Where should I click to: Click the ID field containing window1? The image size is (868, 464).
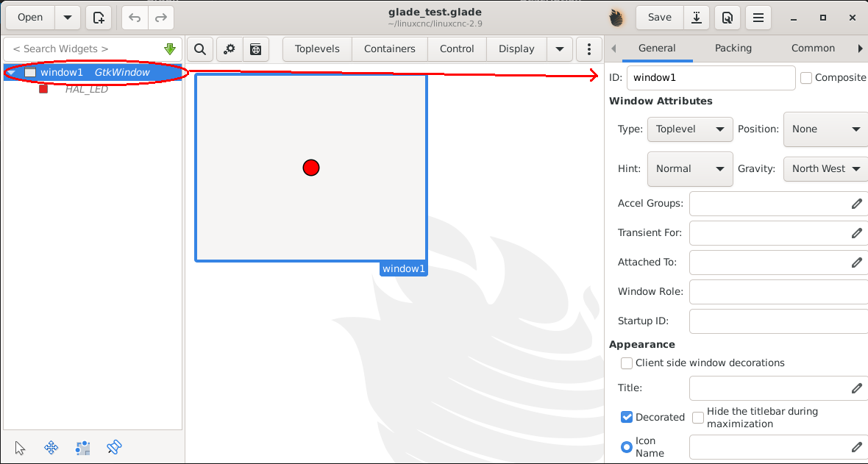click(711, 78)
